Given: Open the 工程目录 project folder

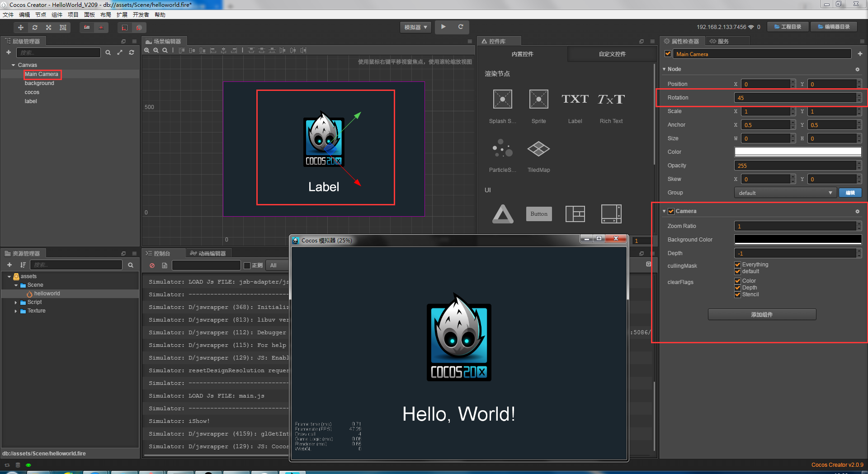Looking at the screenshot, I should pos(788,27).
